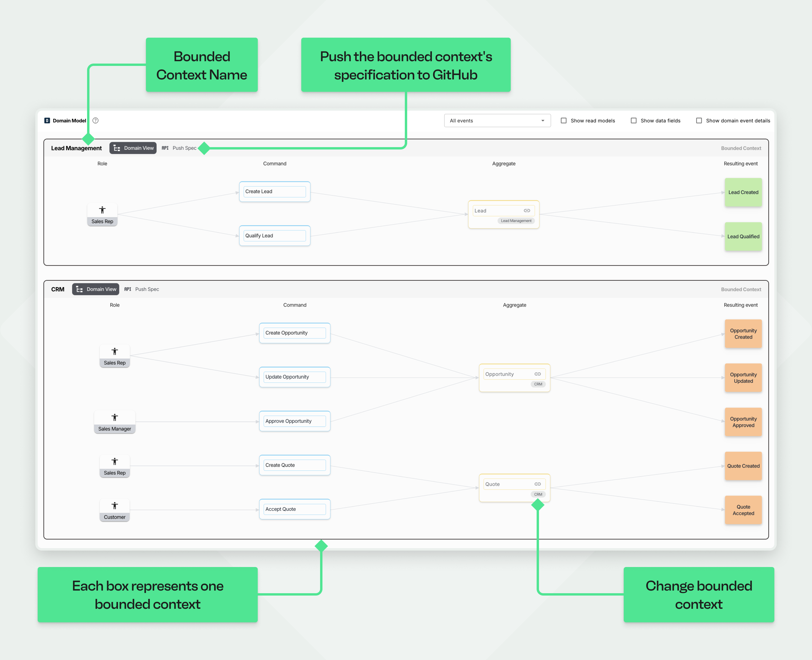Viewport: 812px width, 660px height.
Task: Edit the Update Opportunity command field
Action: click(294, 377)
